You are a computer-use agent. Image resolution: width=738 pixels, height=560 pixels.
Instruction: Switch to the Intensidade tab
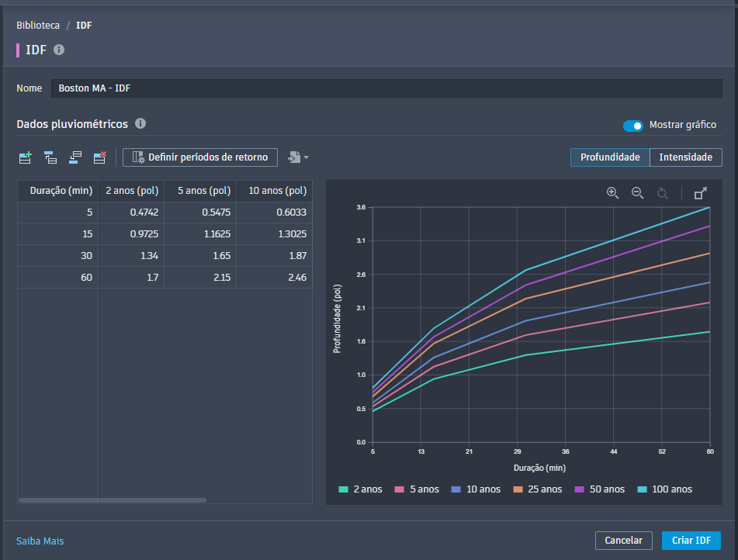pyautogui.click(x=686, y=157)
